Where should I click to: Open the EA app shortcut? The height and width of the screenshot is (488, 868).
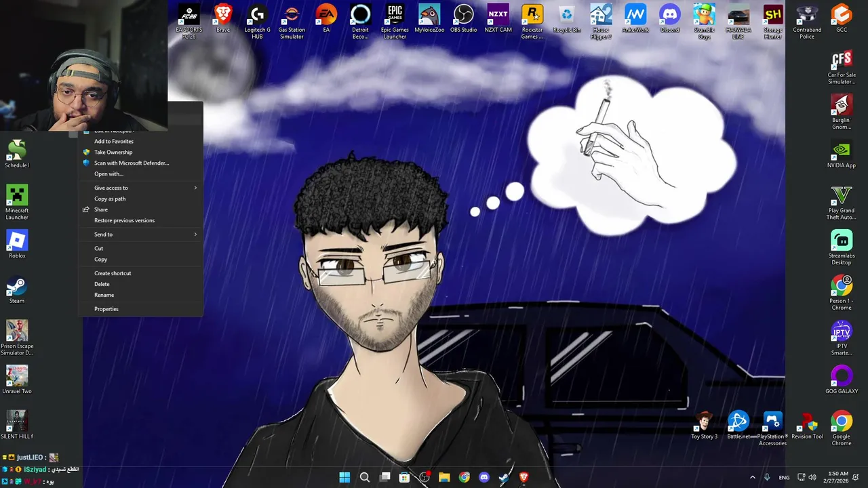click(x=326, y=18)
